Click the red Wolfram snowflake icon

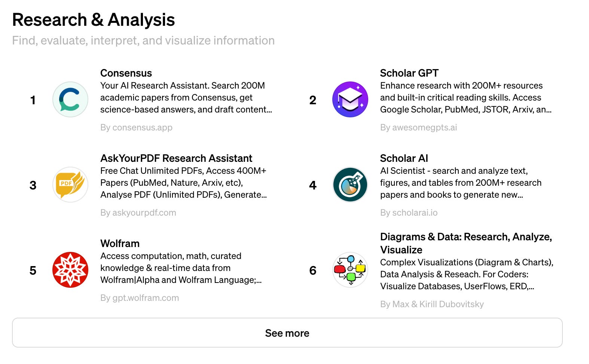tap(70, 270)
